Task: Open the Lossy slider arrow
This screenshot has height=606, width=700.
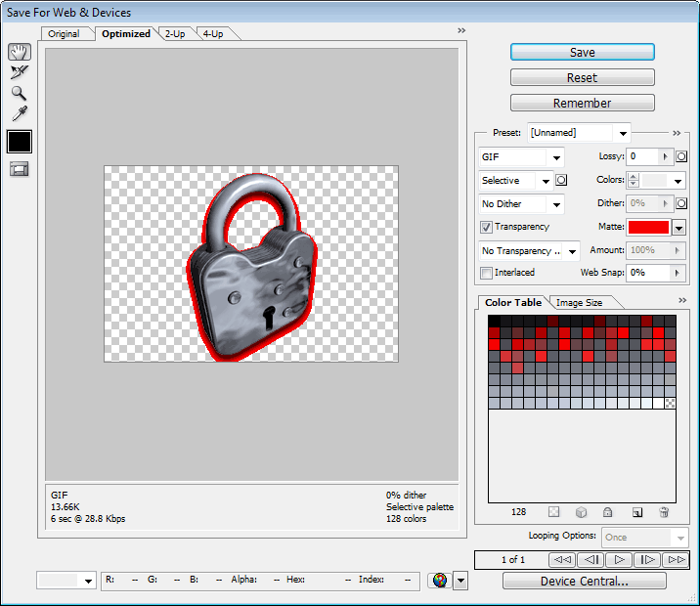Action: tap(665, 156)
